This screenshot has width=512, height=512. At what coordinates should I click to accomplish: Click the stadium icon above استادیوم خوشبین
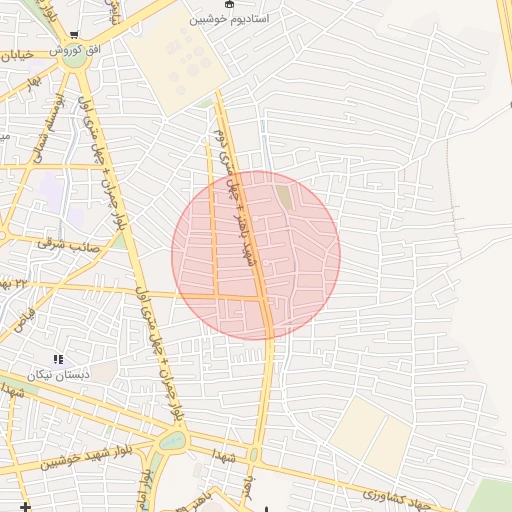point(229,4)
